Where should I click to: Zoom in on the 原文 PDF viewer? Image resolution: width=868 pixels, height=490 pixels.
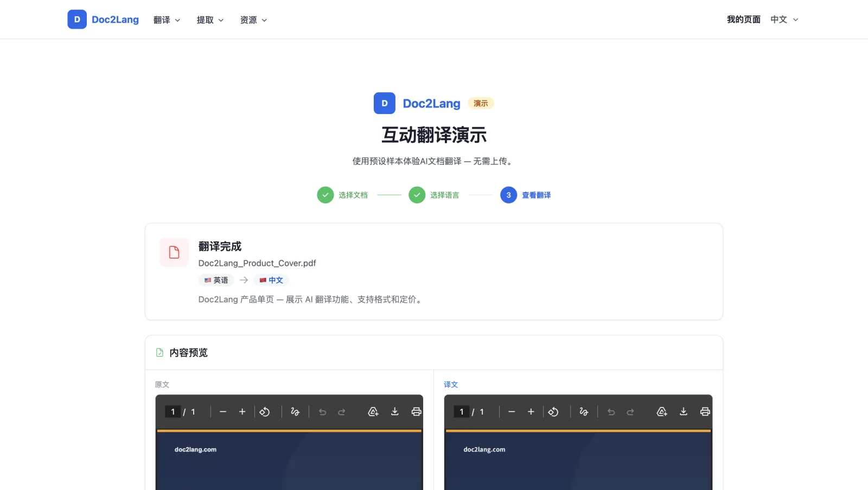click(x=242, y=412)
